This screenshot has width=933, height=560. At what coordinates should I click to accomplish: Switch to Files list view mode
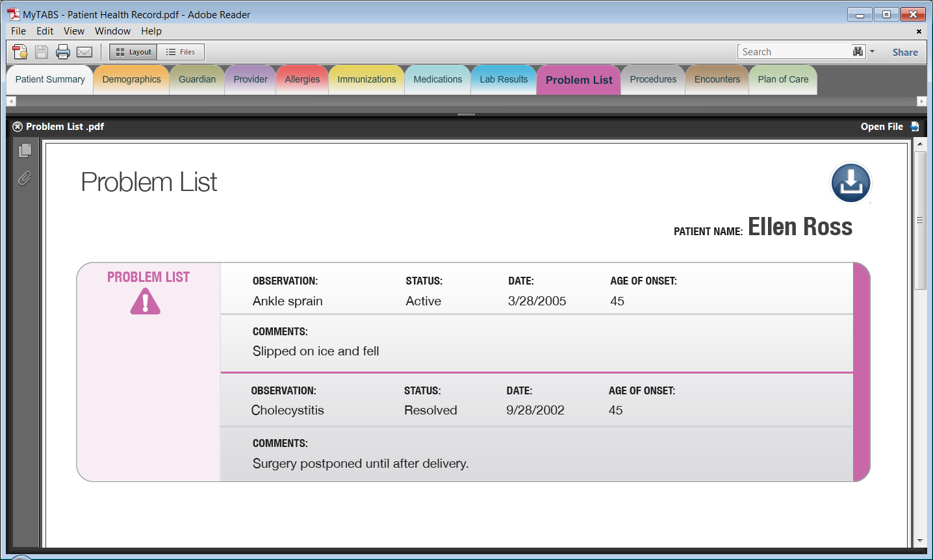pyautogui.click(x=181, y=52)
